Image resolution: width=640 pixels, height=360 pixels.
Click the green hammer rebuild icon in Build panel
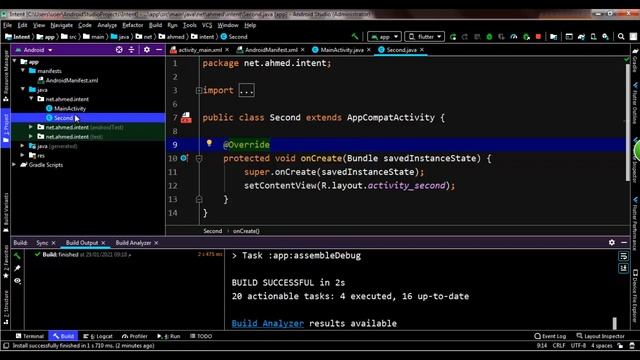pos(17,256)
